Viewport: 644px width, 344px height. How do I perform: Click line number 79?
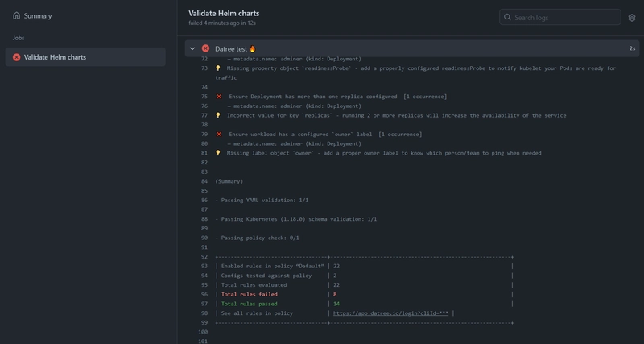tap(204, 135)
